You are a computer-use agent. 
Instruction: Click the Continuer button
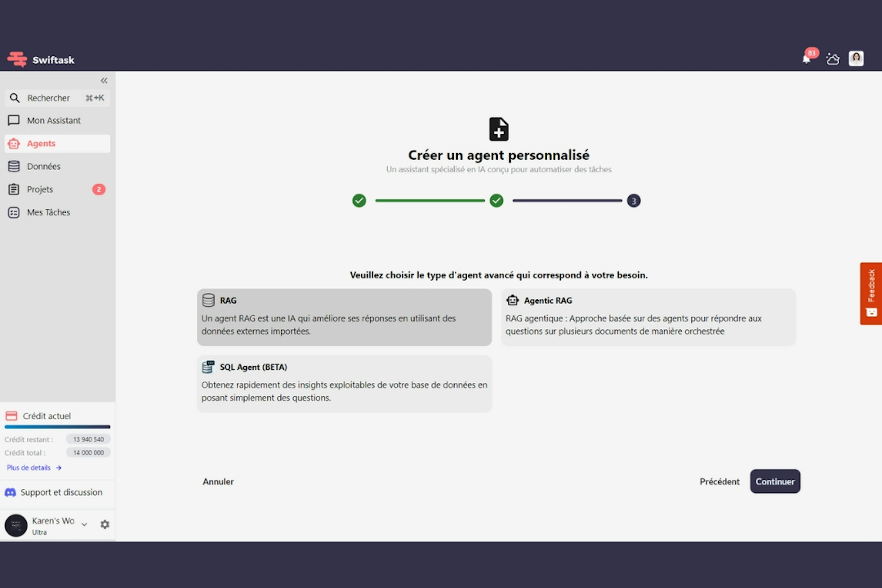pyautogui.click(x=775, y=481)
